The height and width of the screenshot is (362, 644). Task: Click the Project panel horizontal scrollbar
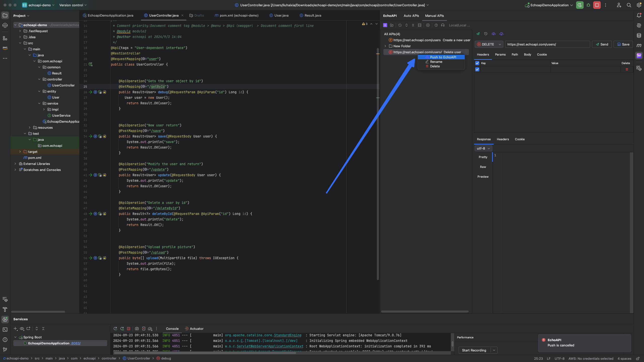pyautogui.click(x=38, y=312)
